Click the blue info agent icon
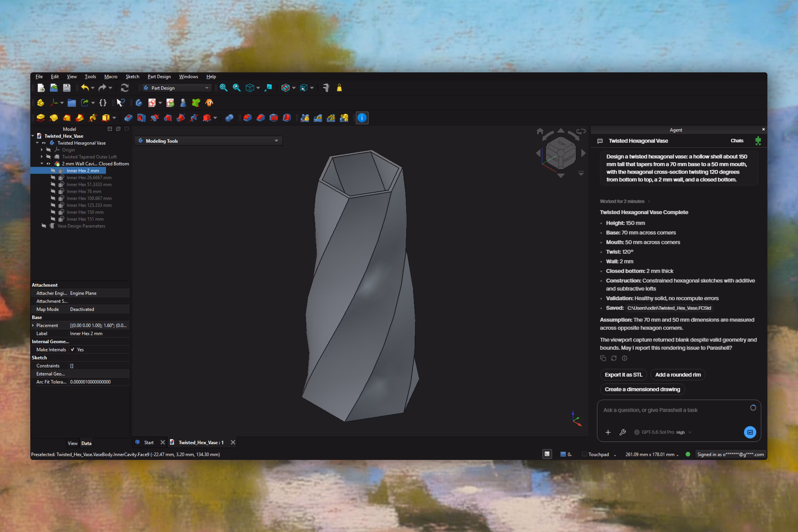The height and width of the screenshot is (532, 798). [x=362, y=118]
